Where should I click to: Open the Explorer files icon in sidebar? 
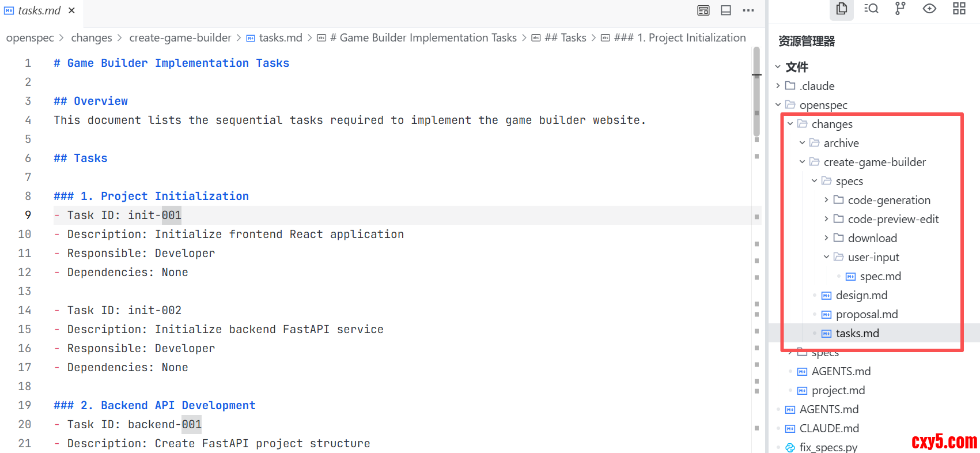coord(841,9)
